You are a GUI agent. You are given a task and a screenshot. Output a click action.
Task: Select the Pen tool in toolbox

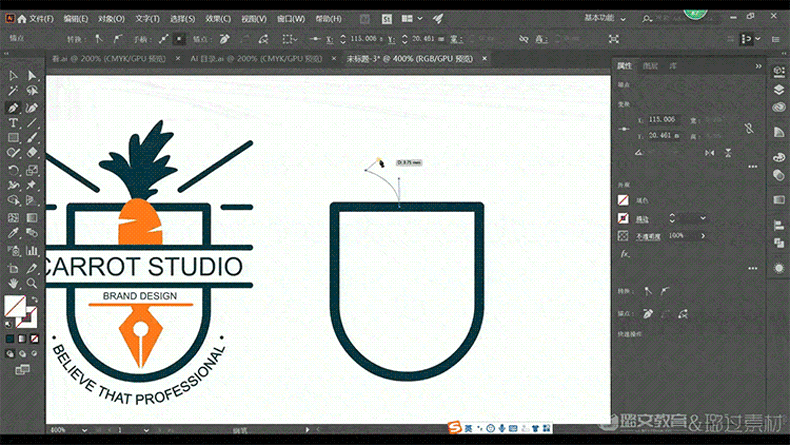click(13, 107)
